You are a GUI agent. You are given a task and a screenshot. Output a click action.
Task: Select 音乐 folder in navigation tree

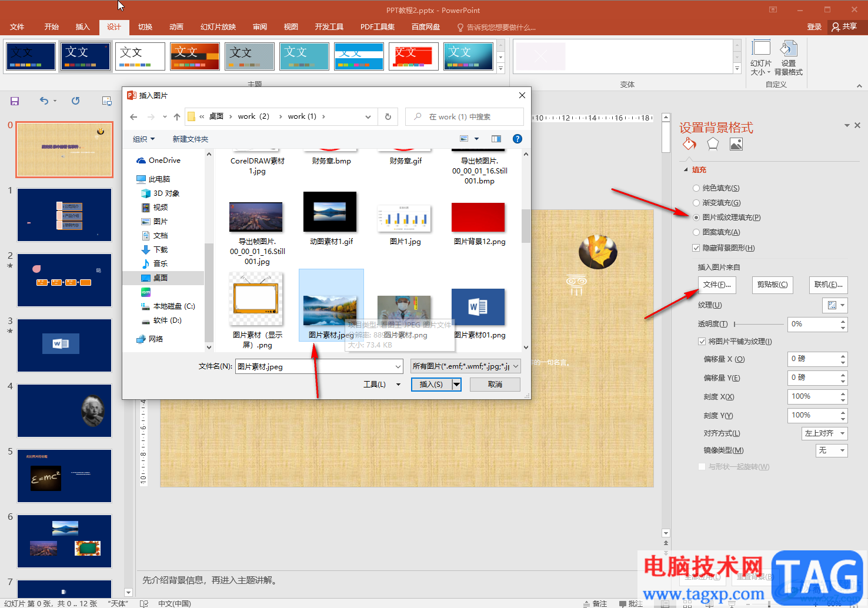(155, 264)
